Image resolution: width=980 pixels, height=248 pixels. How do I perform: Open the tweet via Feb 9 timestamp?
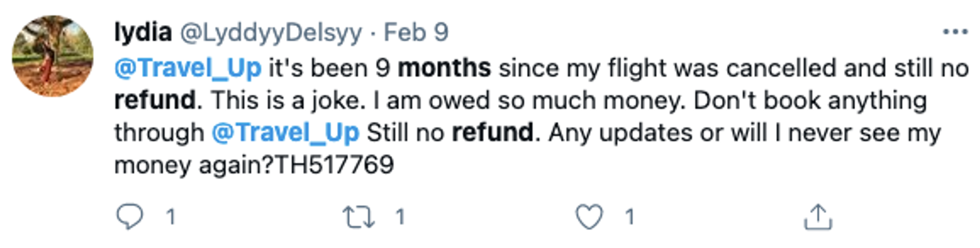416,32
